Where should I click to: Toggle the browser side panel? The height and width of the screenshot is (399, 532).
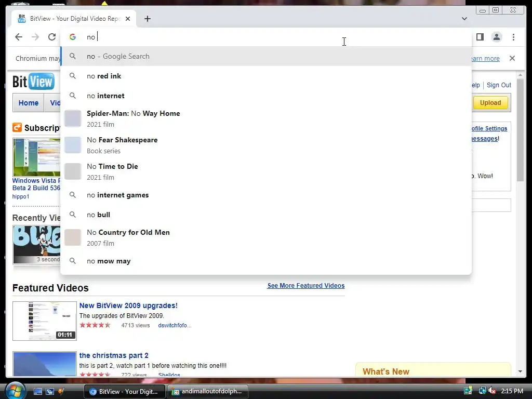[x=480, y=37]
